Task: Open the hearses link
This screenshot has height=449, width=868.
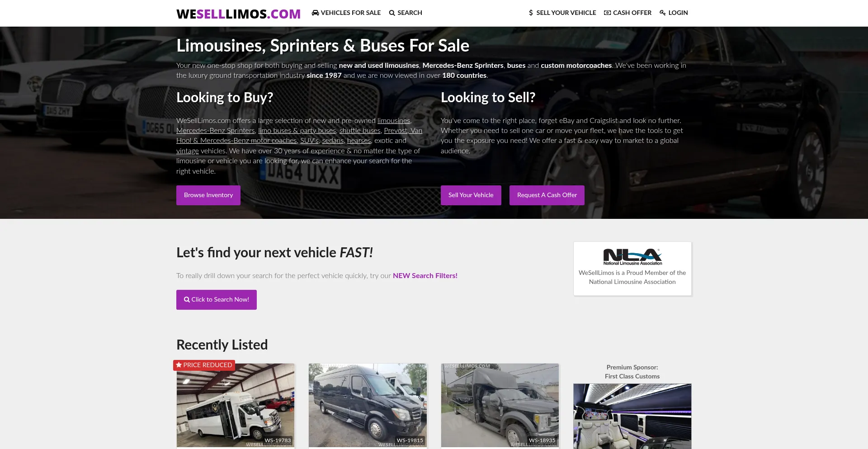Action: point(359,141)
